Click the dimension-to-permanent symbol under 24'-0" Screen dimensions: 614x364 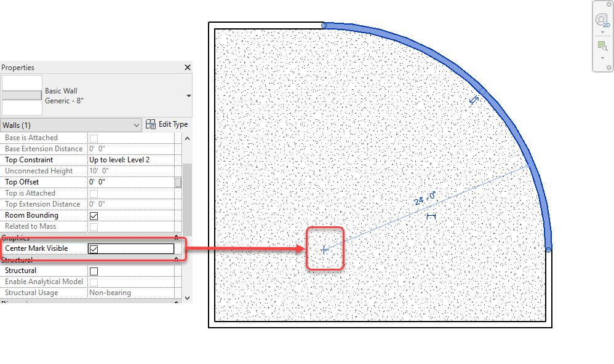click(431, 216)
